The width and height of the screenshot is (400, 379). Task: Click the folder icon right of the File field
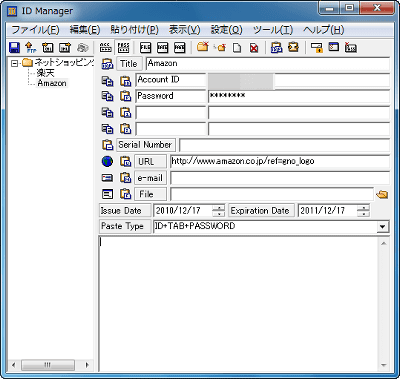pos(382,194)
